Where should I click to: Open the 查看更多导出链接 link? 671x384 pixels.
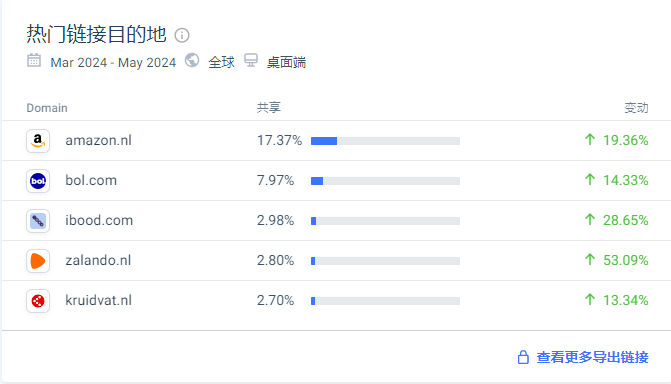tap(592, 357)
